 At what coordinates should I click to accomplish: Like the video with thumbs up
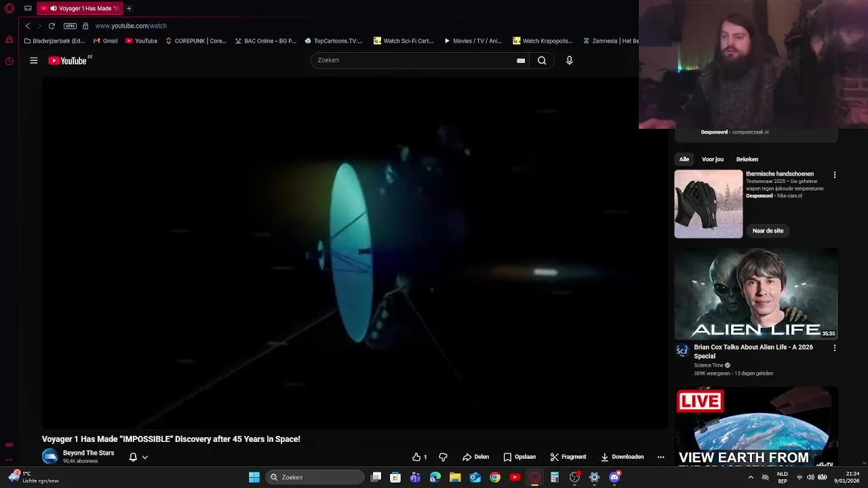tap(419, 457)
